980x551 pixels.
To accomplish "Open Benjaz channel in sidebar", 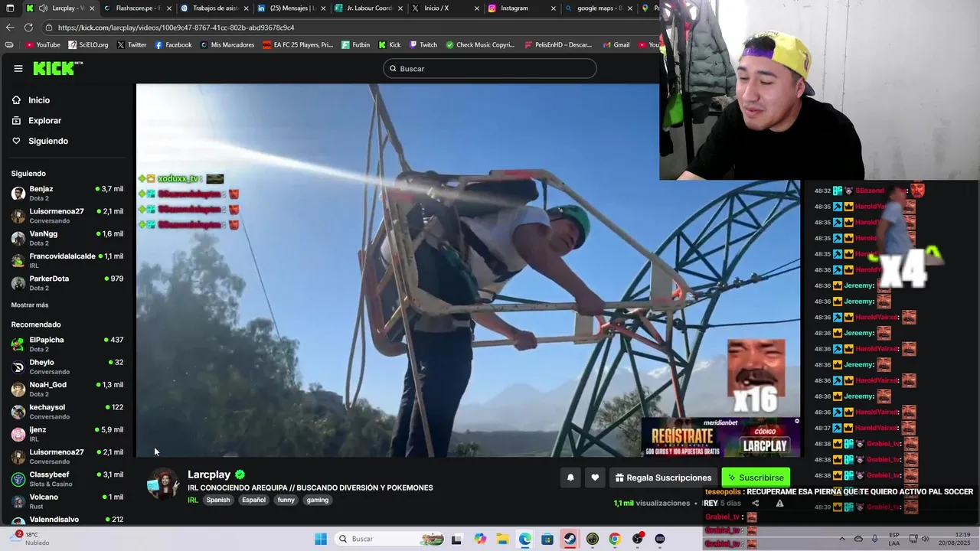I will [67, 193].
